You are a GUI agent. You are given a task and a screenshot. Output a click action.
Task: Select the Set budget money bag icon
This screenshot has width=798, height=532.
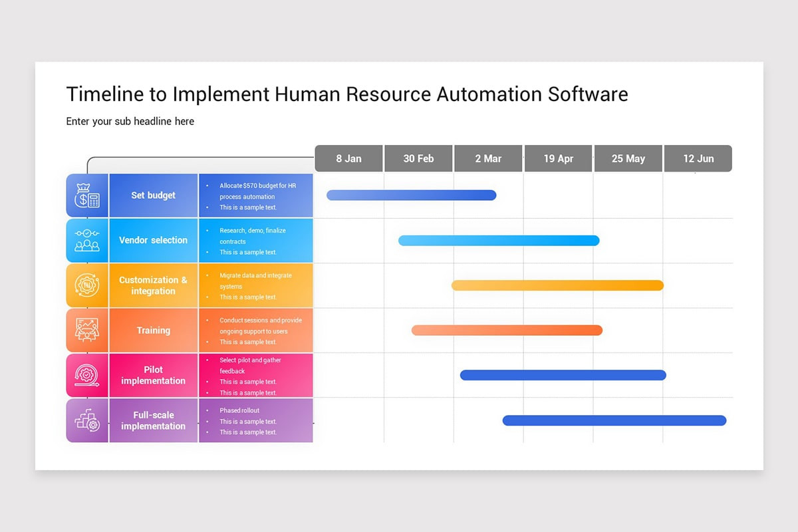pyautogui.click(x=86, y=195)
